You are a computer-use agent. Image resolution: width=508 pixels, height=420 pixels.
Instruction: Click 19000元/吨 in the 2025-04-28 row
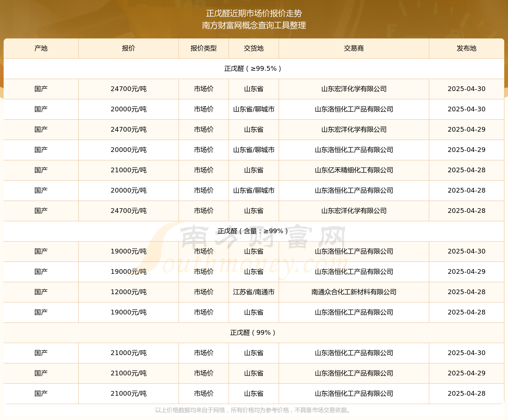click(x=128, y=312)
